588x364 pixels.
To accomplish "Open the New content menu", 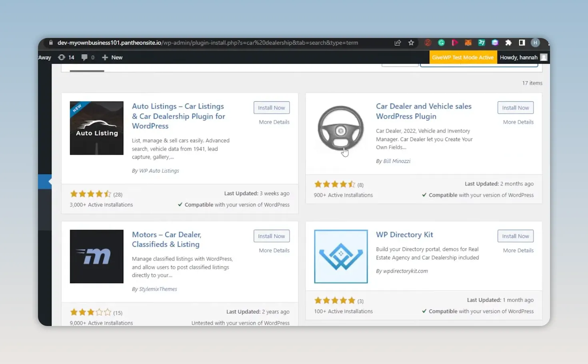I will pos(112,58).
